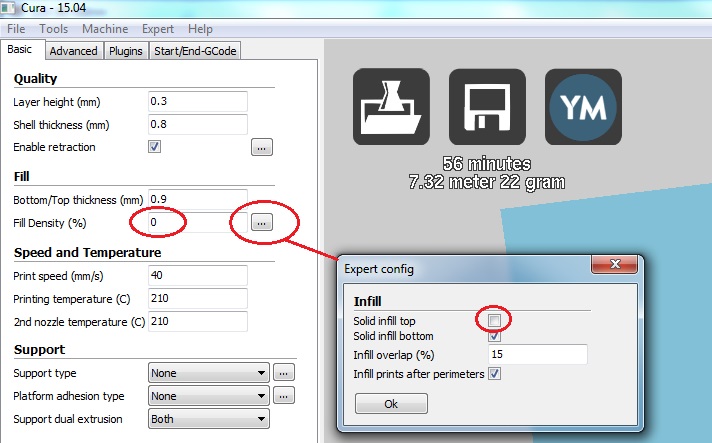Screen dimensions: 712x443
Task: Click the Save toolpath floppy icon
Action: coord(487,107)
